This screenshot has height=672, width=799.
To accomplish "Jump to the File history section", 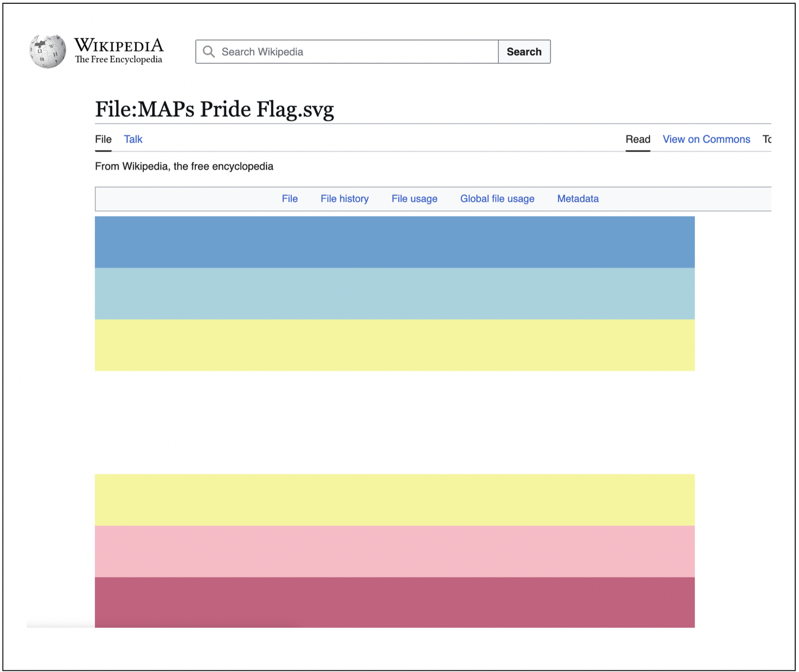I will (x=345, y=199).
